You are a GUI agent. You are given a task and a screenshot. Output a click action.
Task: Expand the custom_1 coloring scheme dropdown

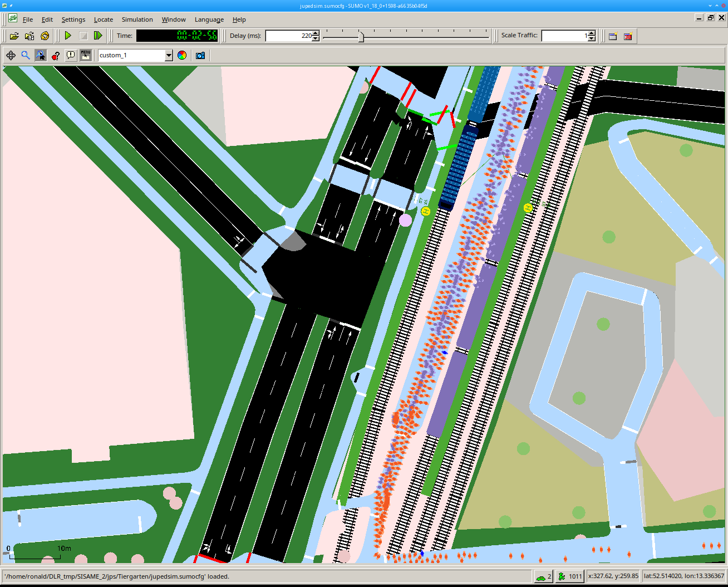pyautogui.click(x=169, y=55)
